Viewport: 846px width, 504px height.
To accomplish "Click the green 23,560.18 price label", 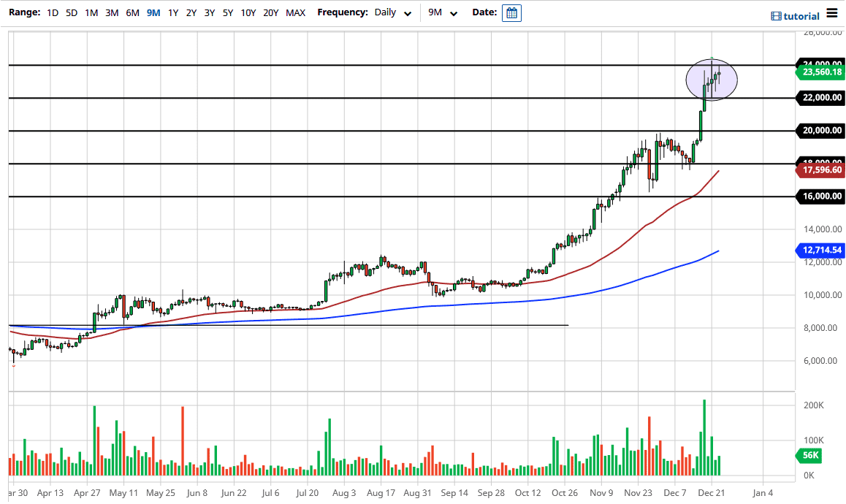I will (x=820, y=72).
